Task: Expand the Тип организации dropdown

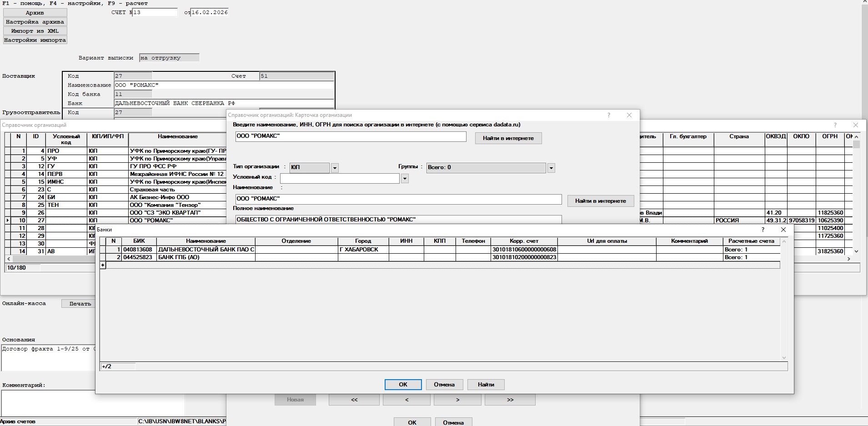Action: [x=335, y=168]
